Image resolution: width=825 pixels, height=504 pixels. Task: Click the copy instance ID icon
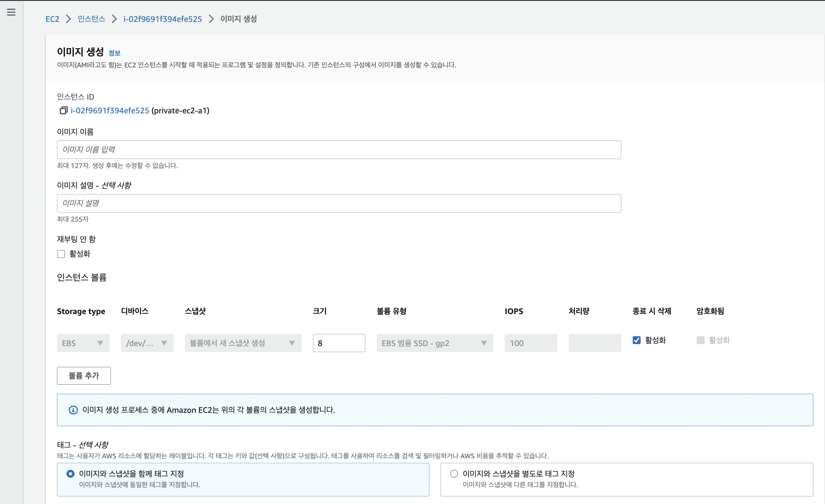click(63, 110)
